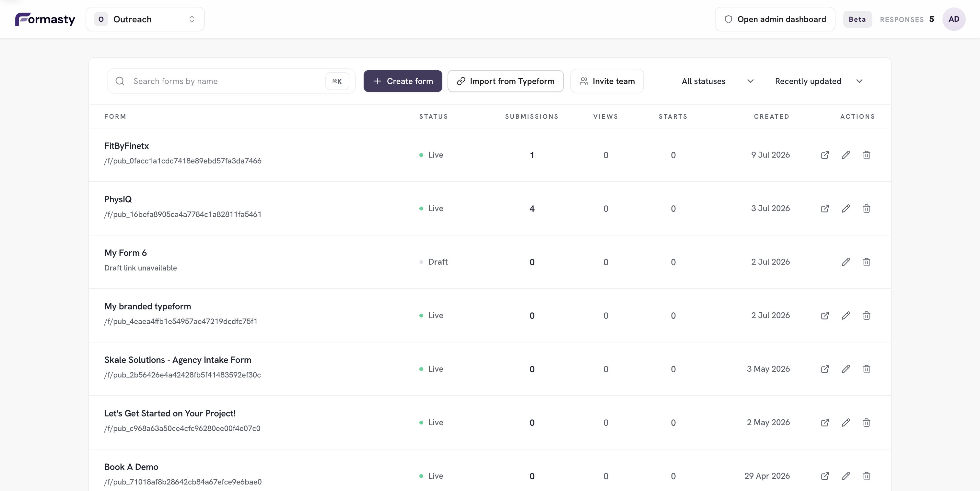Open FitByFinetx form in new tab
Screen dimensions: 980x491
coord(825,155)
